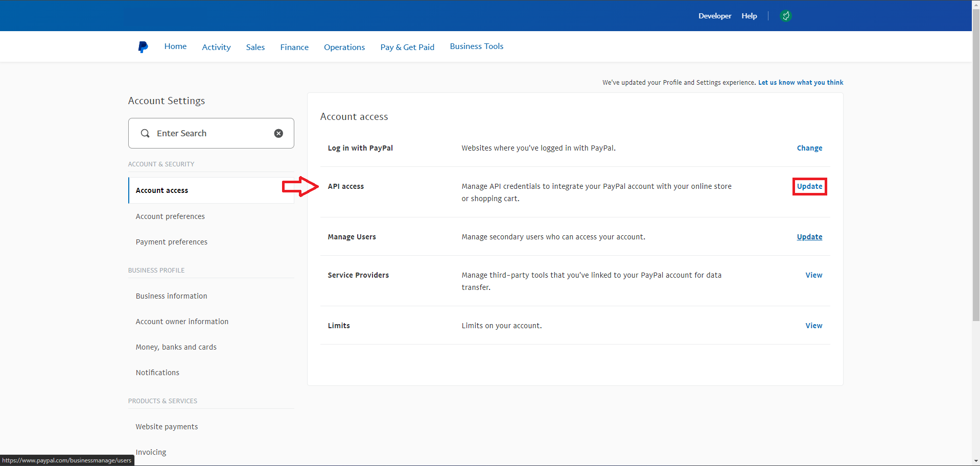Click the ACCOUNT & SECURITY section header

pyautogui.click(x=161, y=164)
